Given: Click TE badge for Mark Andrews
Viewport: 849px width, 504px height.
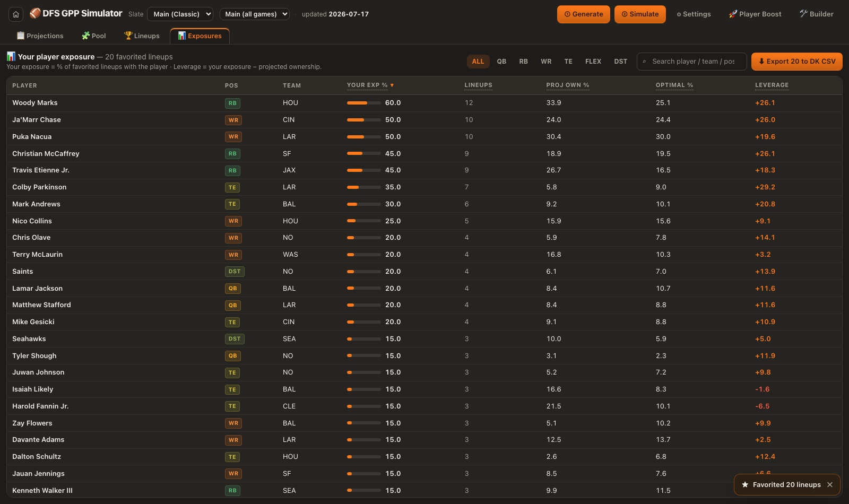Looking at the screenshot, I should (x=232, y=204).
